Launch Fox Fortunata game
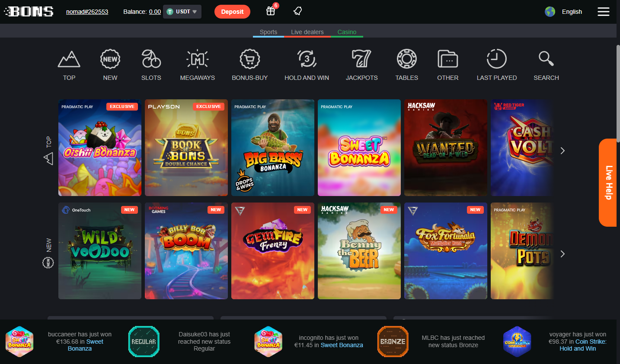620x364 pixels. pyautogui.click(x=446, y=251)
